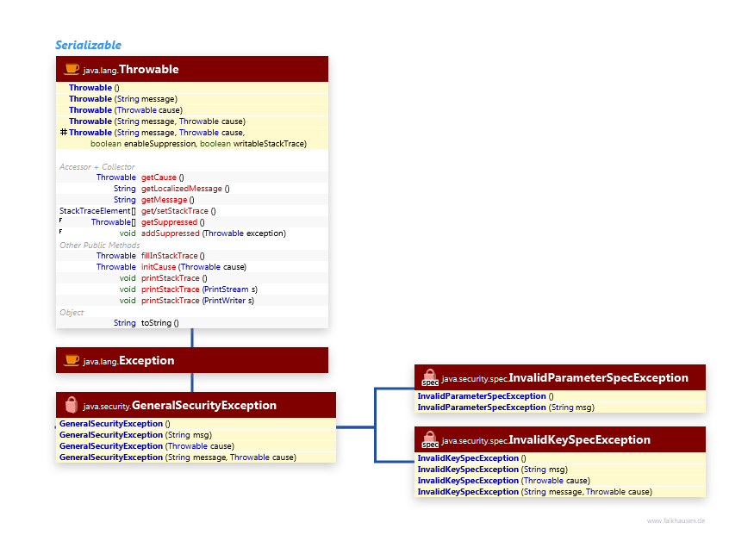Image resolution: width=754 pixels, height=560 pixels.
Task: Click the getSuppressed () method
Action: pyautogui.click(x=172, y=222)
